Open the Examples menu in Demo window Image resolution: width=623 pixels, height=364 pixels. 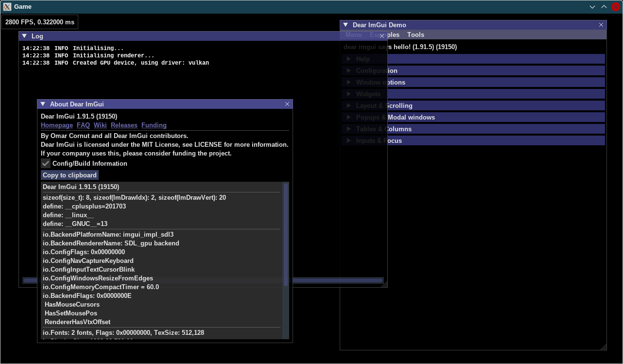(384, 35)
